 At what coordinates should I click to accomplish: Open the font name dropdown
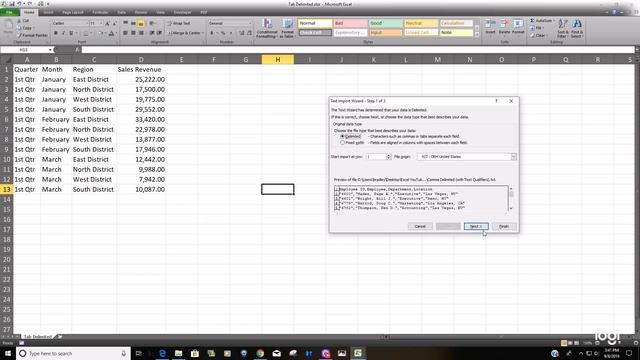pyautogui.click(x=86, y=23)
